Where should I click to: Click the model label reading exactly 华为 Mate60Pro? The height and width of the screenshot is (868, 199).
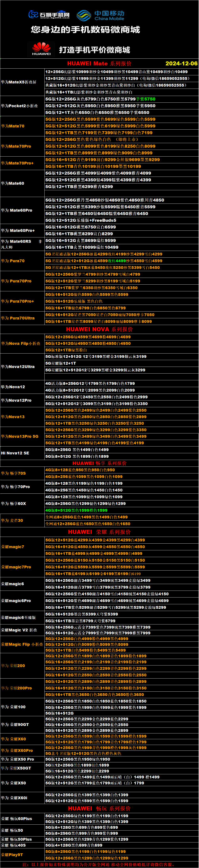point(16,210)
